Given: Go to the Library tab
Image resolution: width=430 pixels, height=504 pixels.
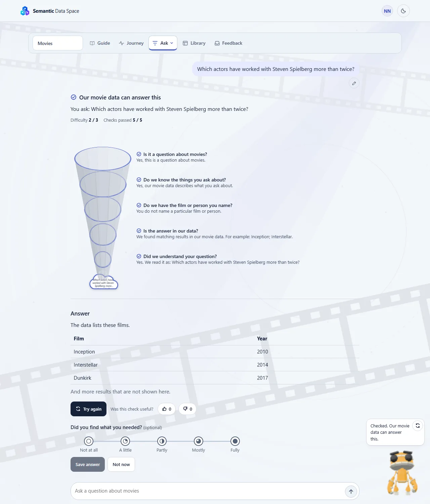Looking at the screenshot, I should click(x=194, y=43).
